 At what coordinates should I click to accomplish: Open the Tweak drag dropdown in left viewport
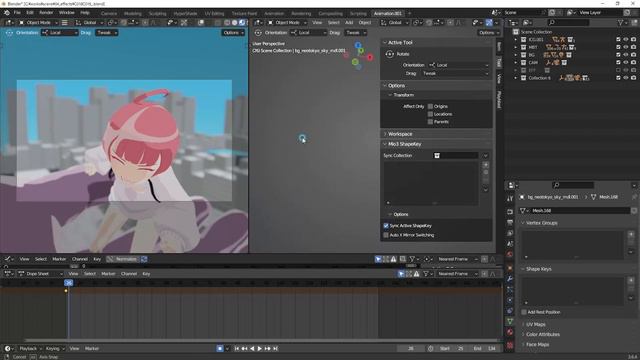(x=107, y=32)
